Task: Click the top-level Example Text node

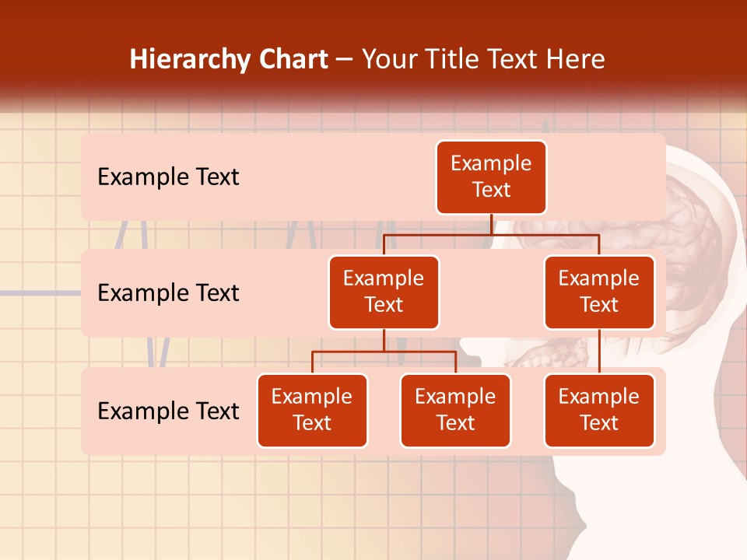Action: click(x=491, y=177)
